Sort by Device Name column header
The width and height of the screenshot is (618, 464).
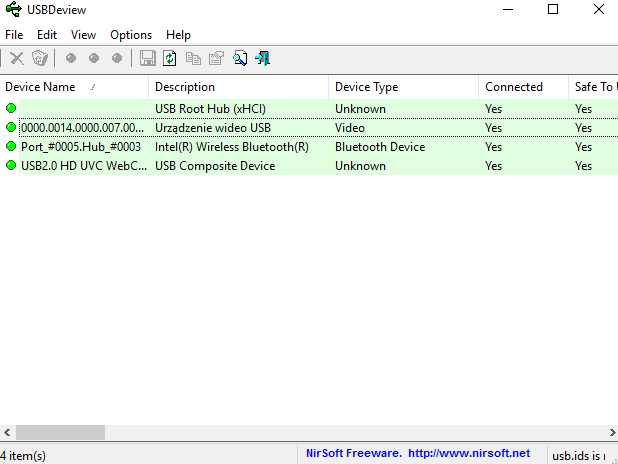tap(74, 87)
